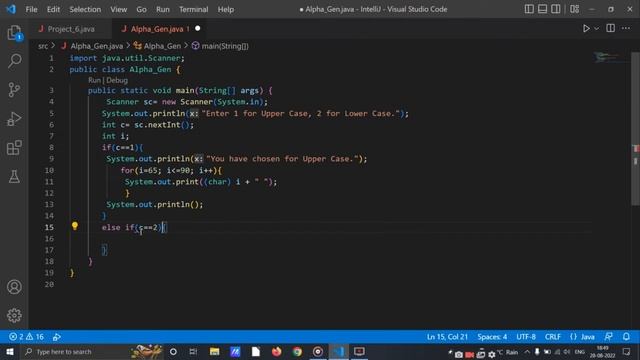Open the Terminal menu
The height and width of the screenshot is (360, 640).
[x=193, y=9]
